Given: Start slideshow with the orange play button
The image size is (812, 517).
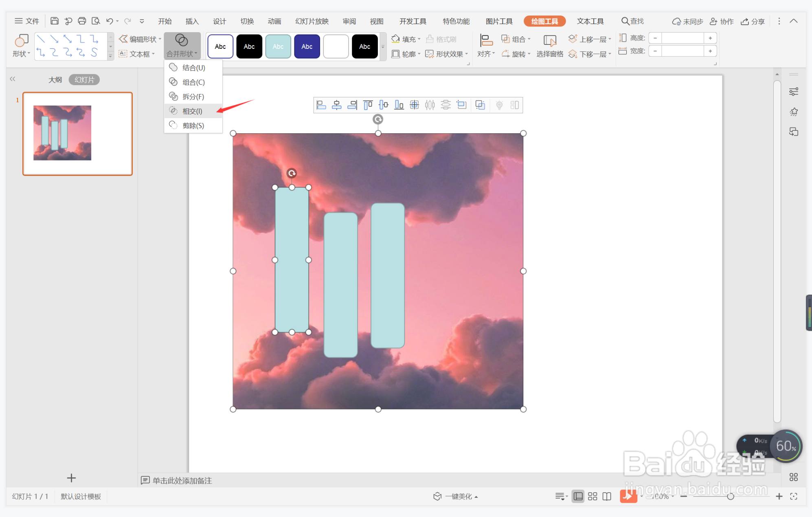Looking at the screenshot, I should [x=628, y=496].
